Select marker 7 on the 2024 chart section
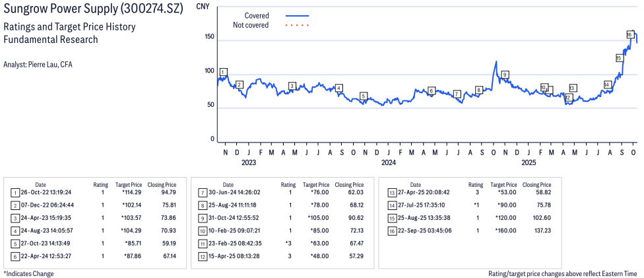The height and width of the screenshot is (278, 644). coord(457,94)
